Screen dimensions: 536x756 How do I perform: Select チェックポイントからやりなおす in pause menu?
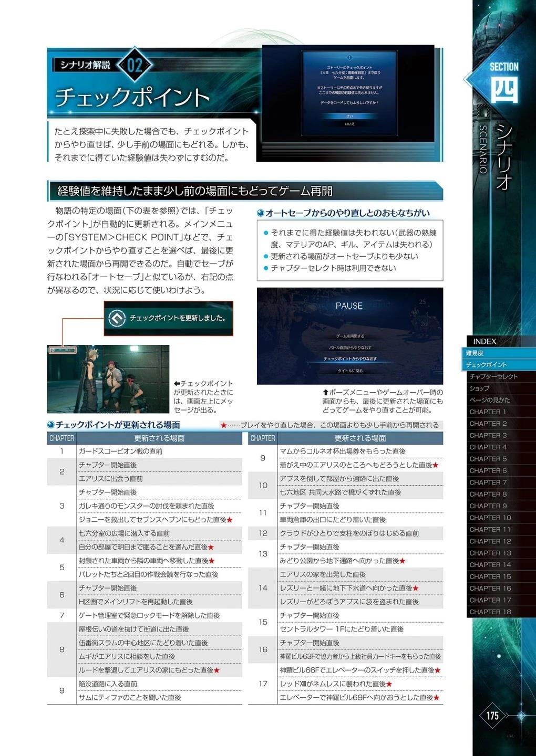click(x=349, y=359)
